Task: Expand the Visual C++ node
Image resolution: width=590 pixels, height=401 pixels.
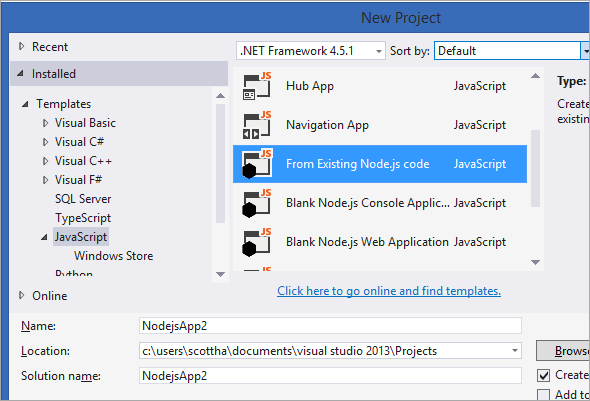Action: [45, 161]
